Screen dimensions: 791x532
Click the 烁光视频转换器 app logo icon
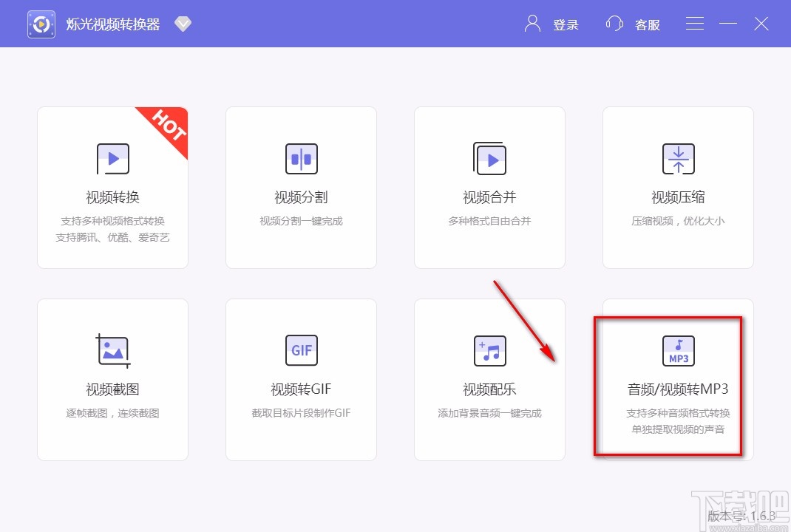(41, 23)
